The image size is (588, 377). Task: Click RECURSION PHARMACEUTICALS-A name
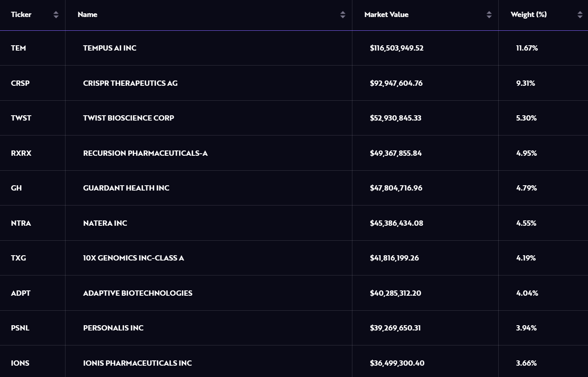point(145,153)
